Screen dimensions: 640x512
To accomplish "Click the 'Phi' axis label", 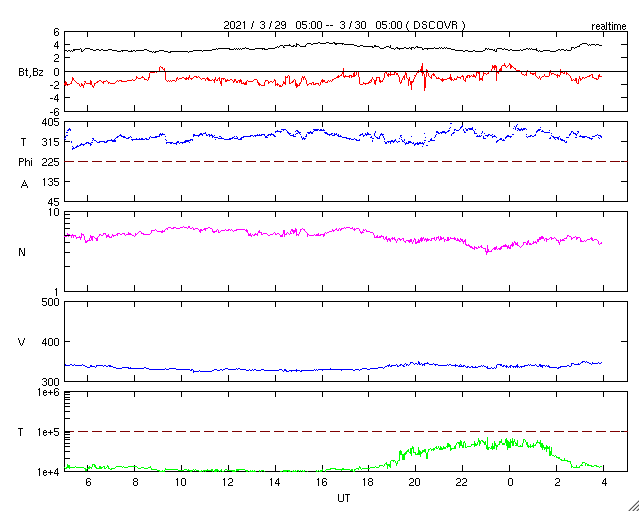I will (25, 162).
